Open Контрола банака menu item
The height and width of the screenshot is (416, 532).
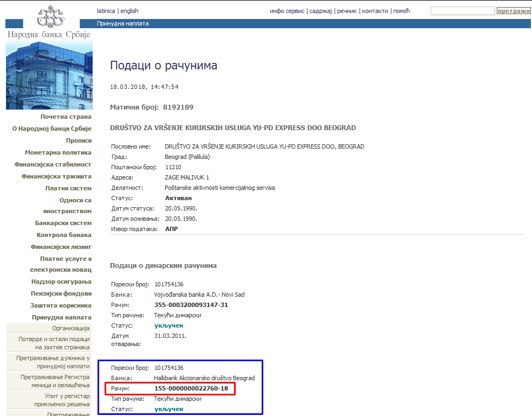click(64, 235)
